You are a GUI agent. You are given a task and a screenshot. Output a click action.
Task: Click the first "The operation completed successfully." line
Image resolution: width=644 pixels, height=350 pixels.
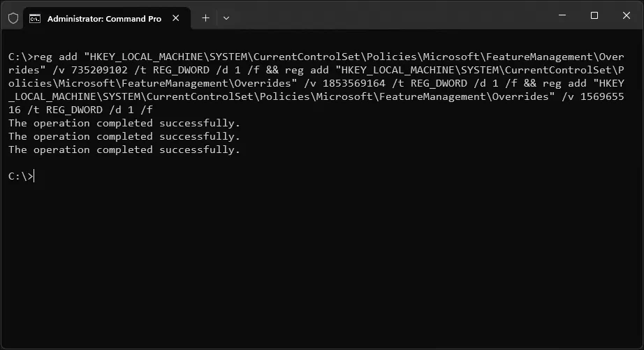pyautogui.click(x=124, y=123)
